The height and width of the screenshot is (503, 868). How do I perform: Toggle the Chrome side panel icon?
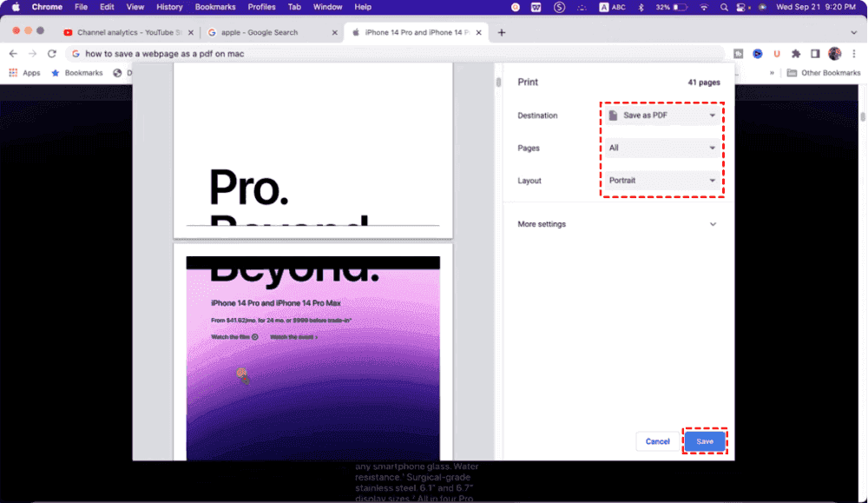click(x=815, y=54)
